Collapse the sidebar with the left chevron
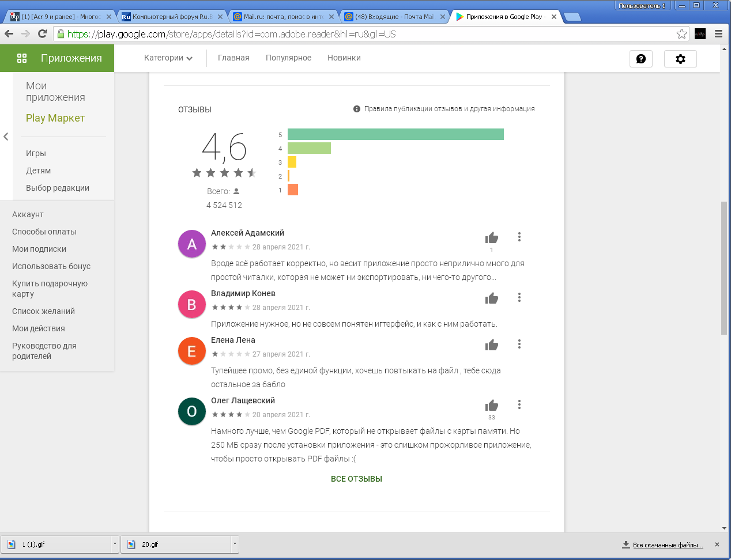Screen dimensions: 731x560 (6, 137)
